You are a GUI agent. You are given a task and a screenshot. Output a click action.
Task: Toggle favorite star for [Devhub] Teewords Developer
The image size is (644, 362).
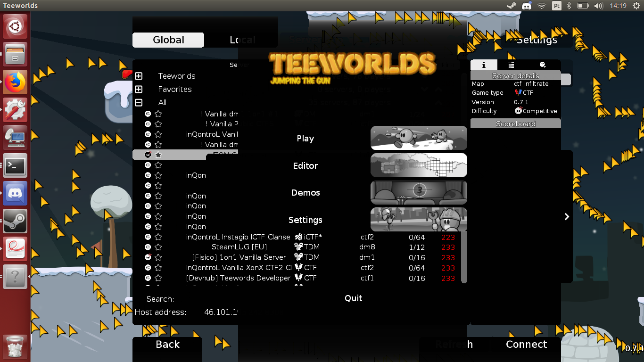tap(158, 278)
